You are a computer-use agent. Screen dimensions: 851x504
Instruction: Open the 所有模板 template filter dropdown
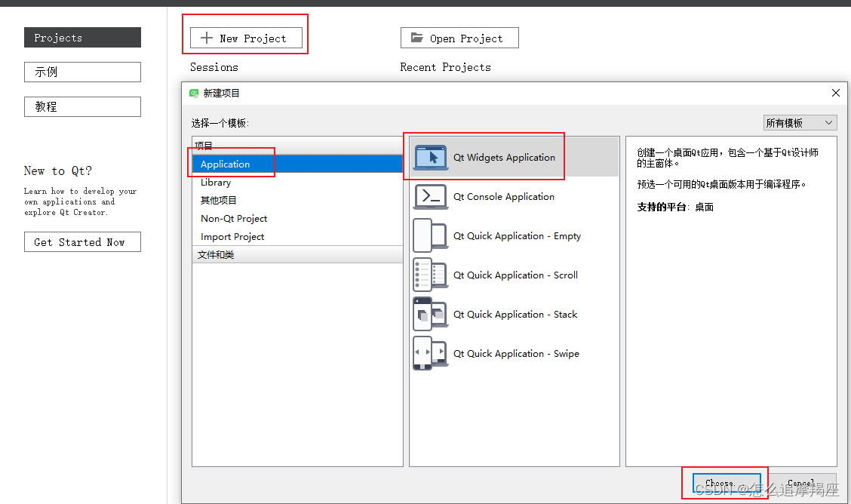[800, 123]
